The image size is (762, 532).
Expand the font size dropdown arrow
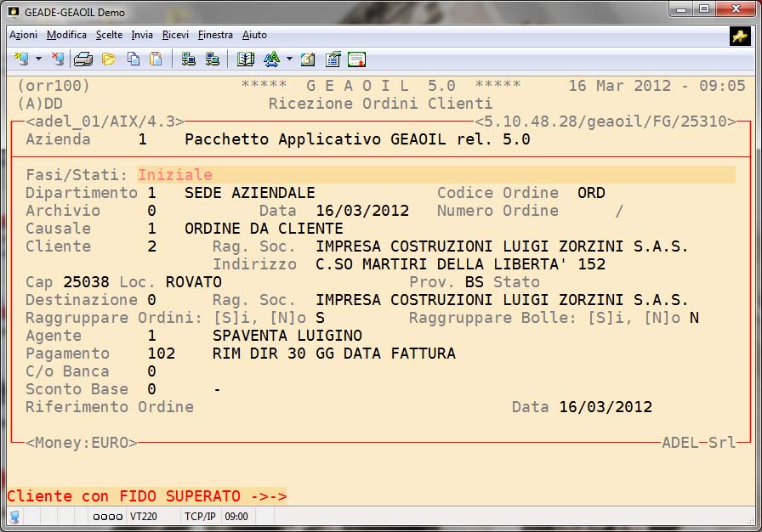point(288,59)
